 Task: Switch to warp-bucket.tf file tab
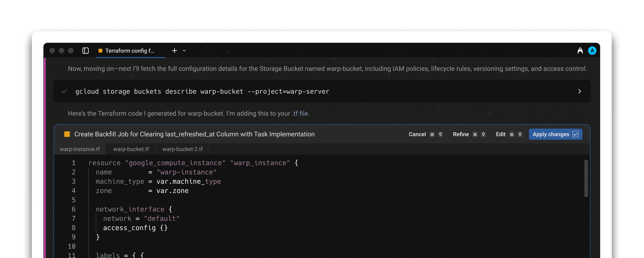click(x=131, y=149)
